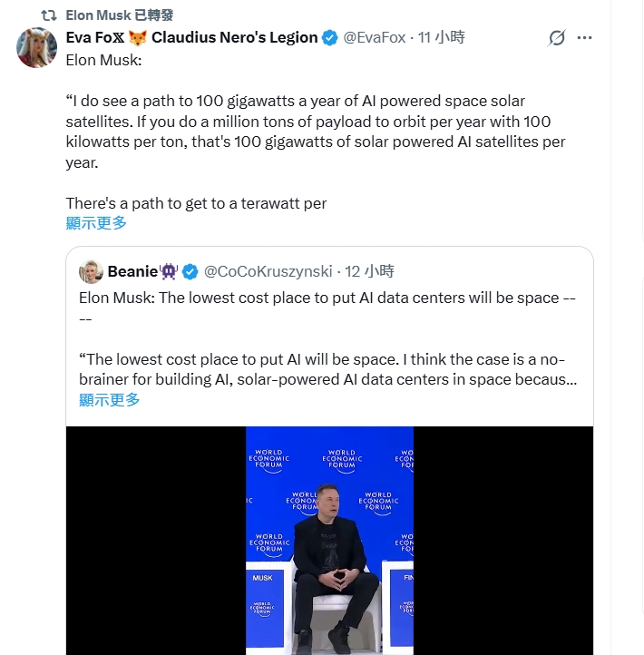Click the fox emoji in Eva Fox's name
Screen dimensions: 644x655
coord(138,37)
